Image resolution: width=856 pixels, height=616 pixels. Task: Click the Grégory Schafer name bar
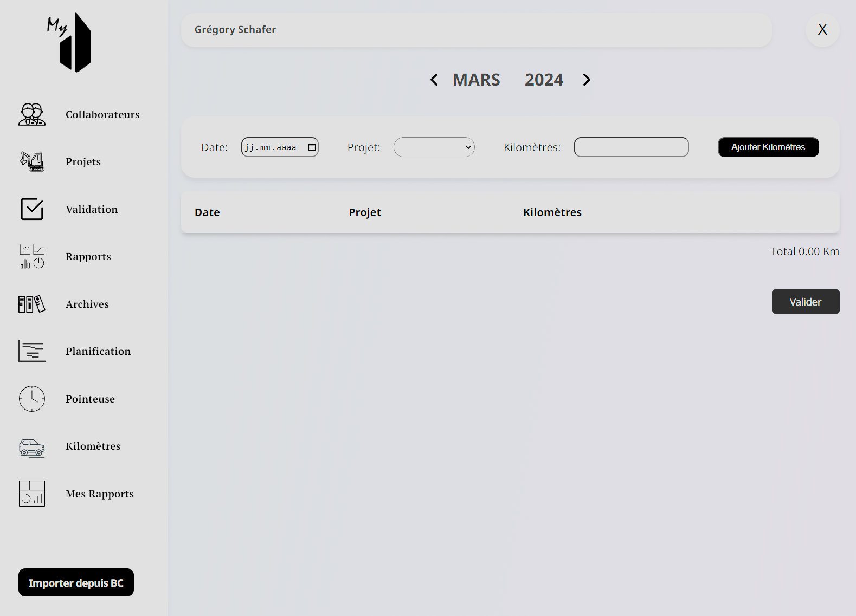point(477,30)
